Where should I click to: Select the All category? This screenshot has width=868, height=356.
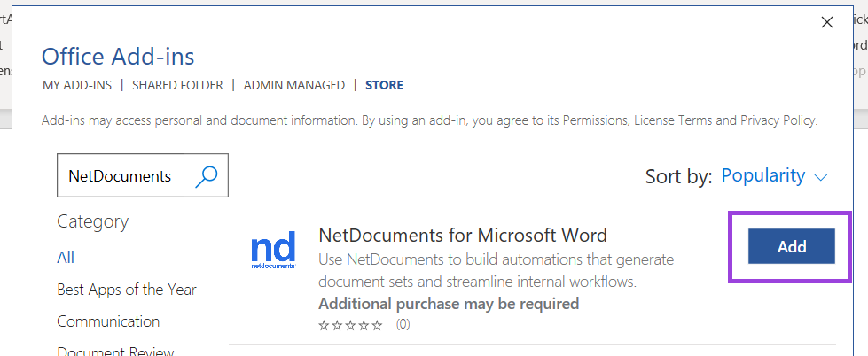point(66,258)
